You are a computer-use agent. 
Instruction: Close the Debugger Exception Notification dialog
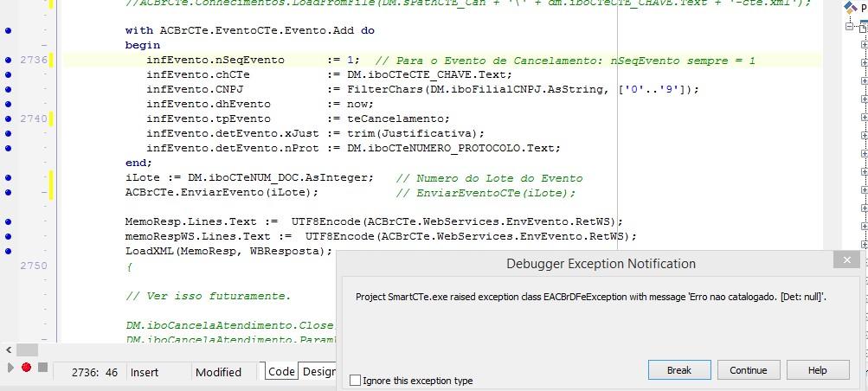pyautogui.click(x=847, y=260)
